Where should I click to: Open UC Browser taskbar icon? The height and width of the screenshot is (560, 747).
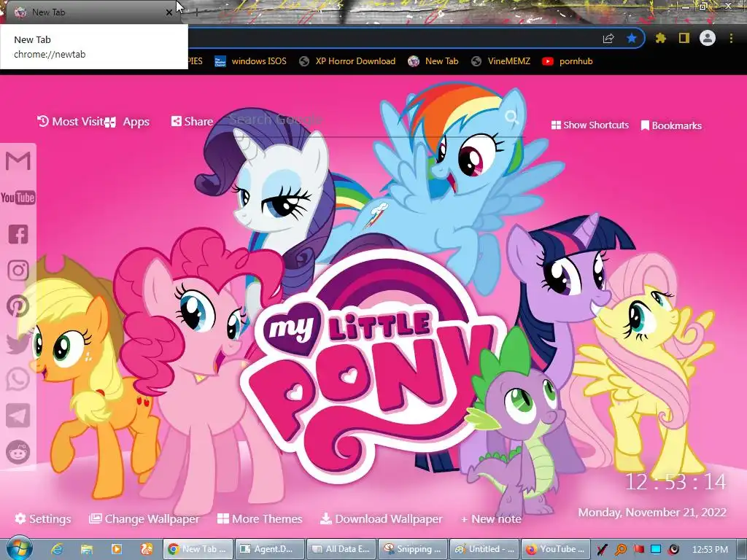pyautogui.click(x=146, y=549)
